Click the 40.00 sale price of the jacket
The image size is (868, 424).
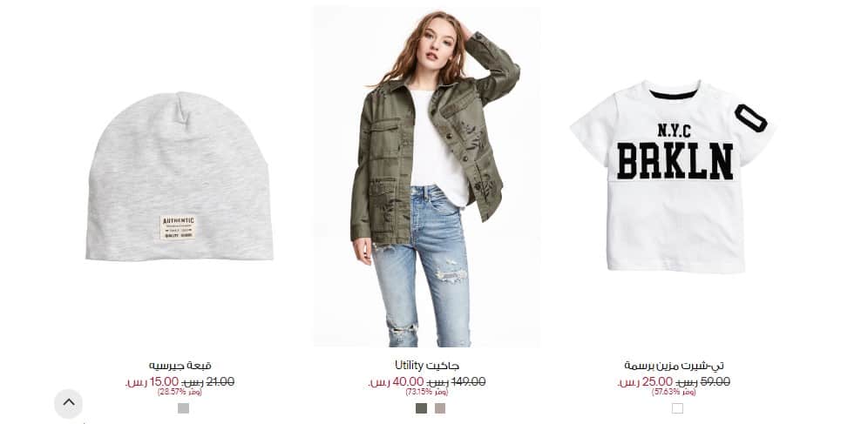tap(396, 382)
